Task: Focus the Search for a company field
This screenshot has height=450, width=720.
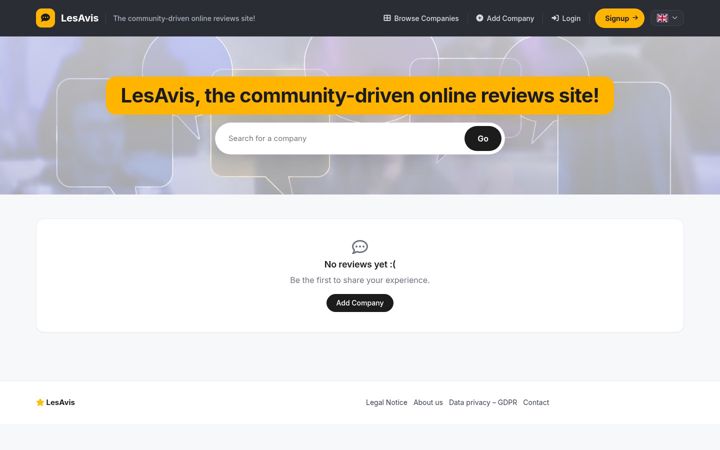Action: [x=340, y=138]
